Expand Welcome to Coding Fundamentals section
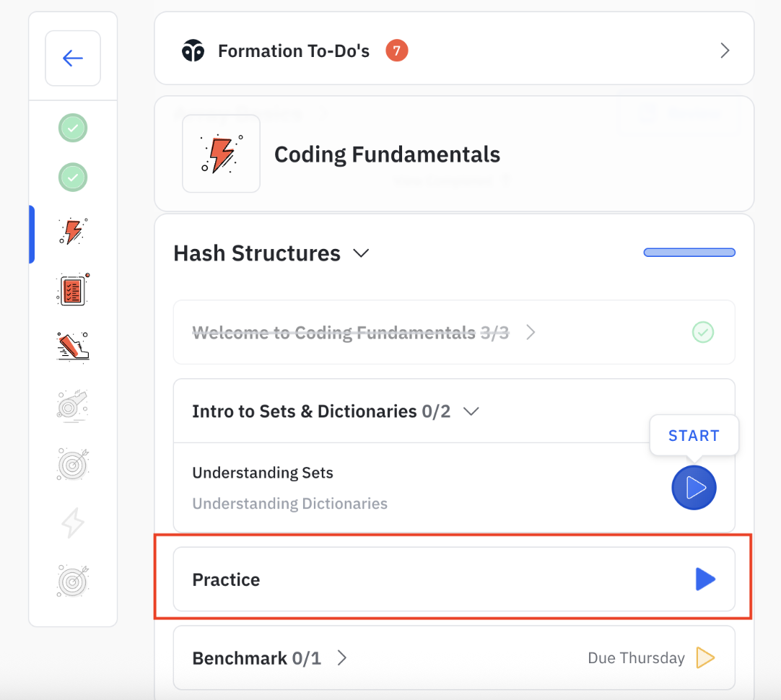The image size is (781, 700). 531,333
